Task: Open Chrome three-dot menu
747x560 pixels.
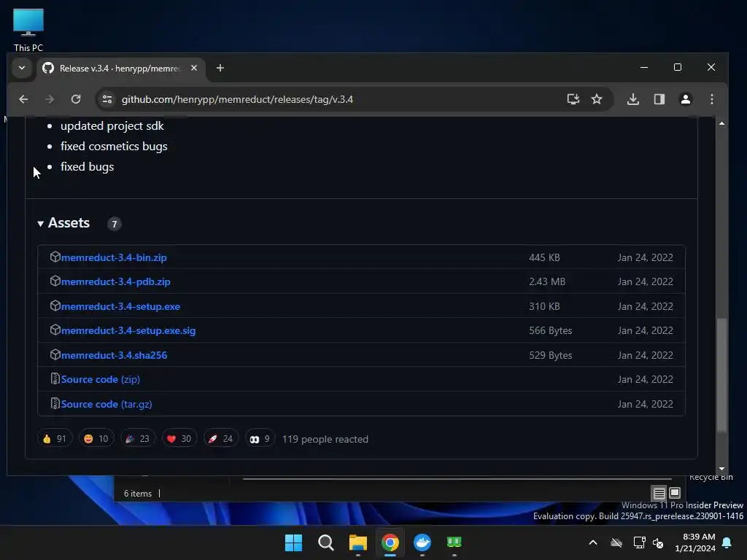Action: [x=712, y=99]
